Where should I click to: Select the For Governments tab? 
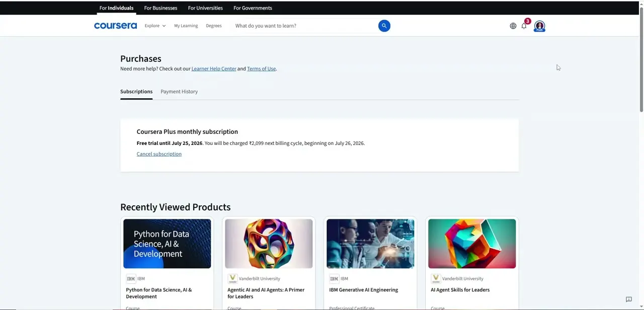253,8
